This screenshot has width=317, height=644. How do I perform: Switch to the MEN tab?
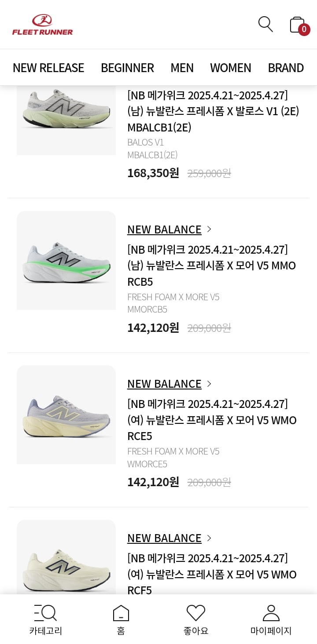click(182, 68)
